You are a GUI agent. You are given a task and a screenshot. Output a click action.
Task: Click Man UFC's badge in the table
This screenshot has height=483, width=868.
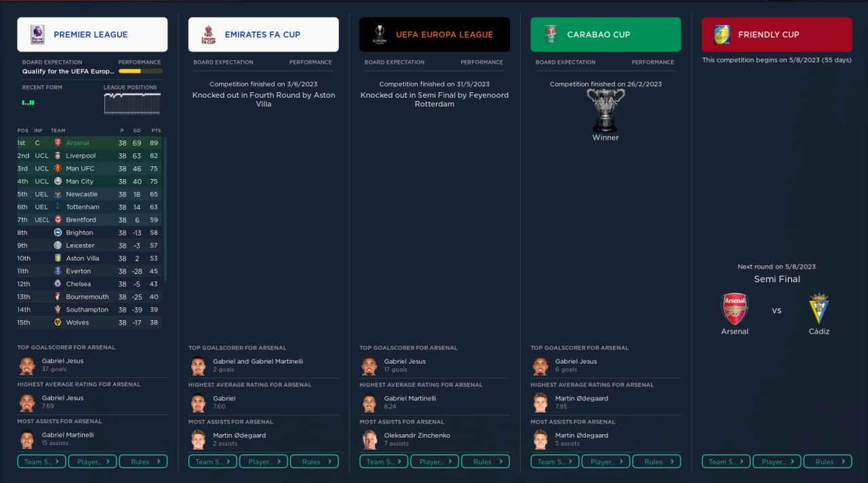(58, 169)
